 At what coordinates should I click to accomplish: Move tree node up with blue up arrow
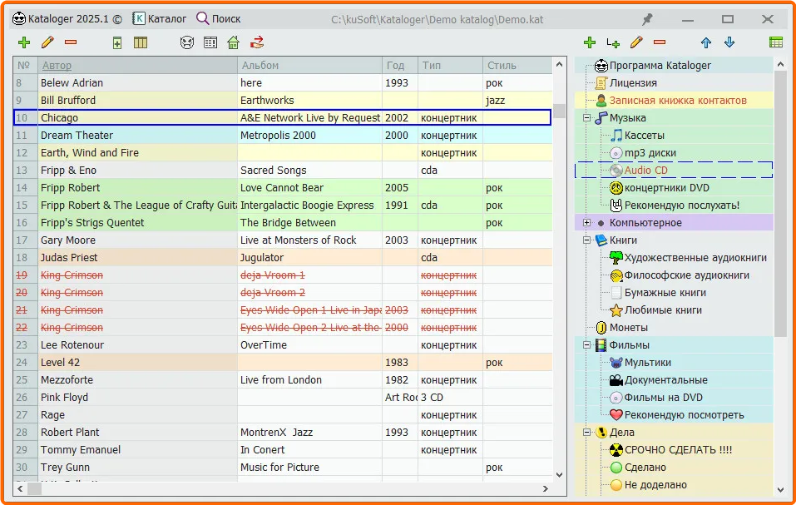tap(706, 43)
